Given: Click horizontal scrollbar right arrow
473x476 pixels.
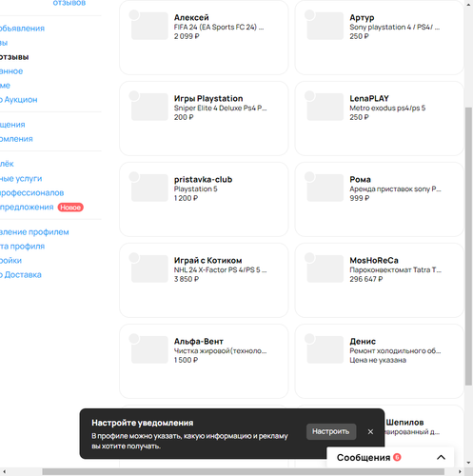Looking at the screenshot, I should 460,471.
